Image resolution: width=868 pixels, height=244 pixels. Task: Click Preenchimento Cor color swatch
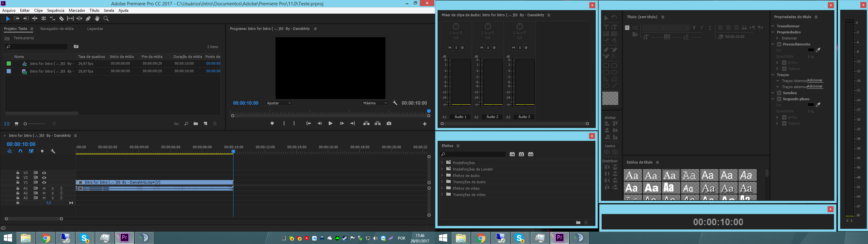[x=811, y=50]
